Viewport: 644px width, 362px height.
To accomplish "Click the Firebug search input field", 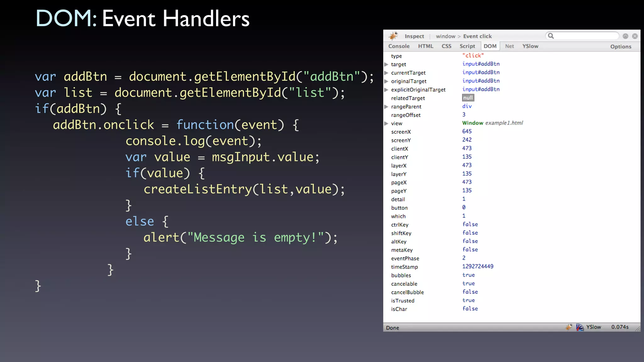I will pyautogui.click(x=582, y=36).
